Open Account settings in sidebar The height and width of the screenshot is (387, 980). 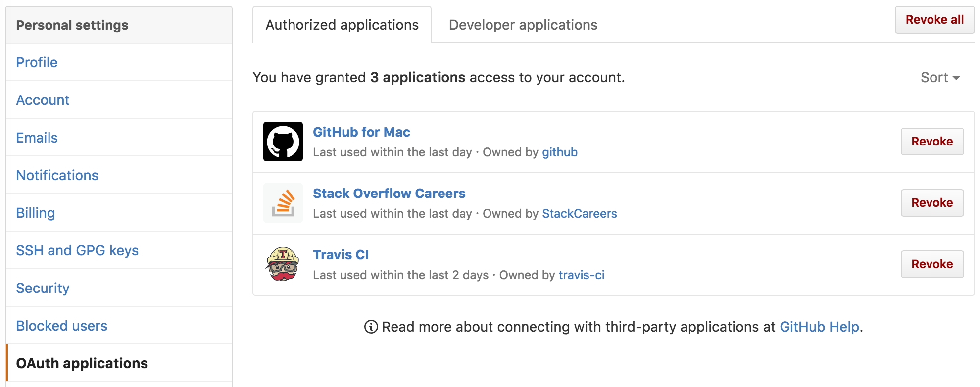[x=119, y=100]
